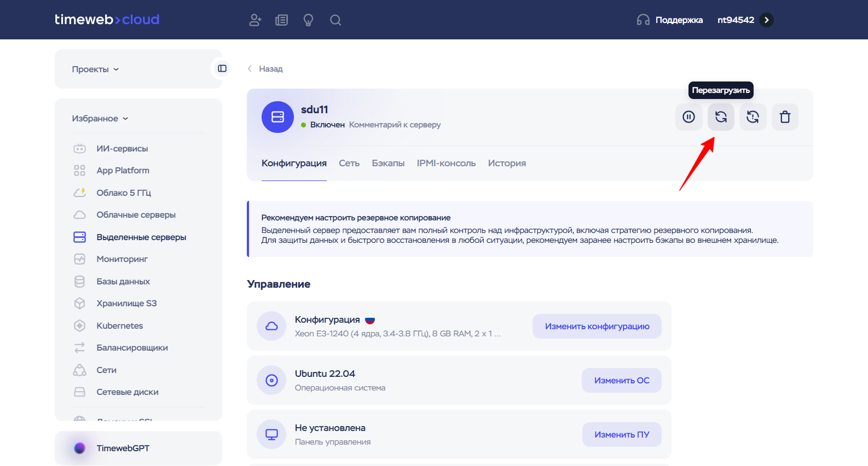Switch to the Сеть tab

click(x=349, y=163)
